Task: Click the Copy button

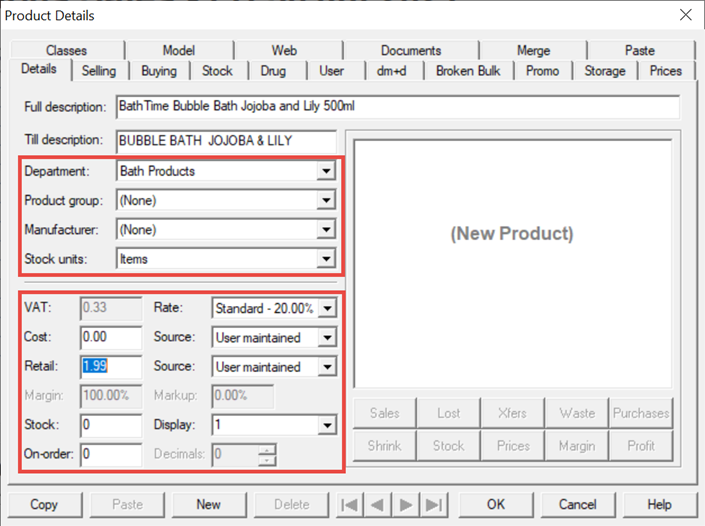Action: [x=44, y=504]
